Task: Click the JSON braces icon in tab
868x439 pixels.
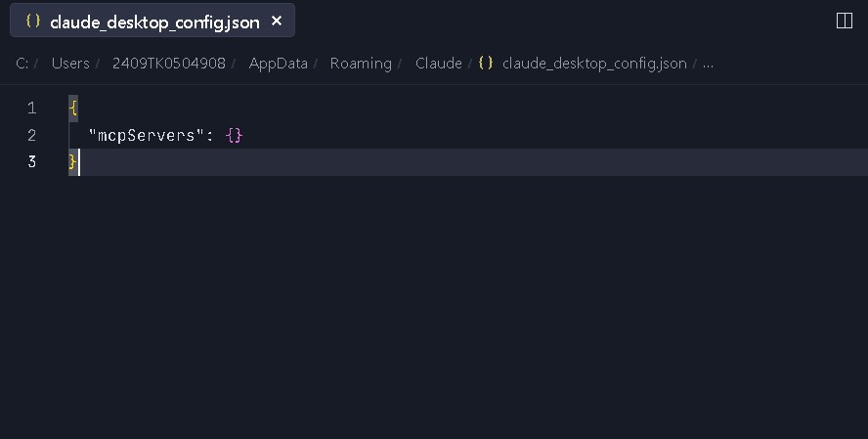Action: point(32,21)
